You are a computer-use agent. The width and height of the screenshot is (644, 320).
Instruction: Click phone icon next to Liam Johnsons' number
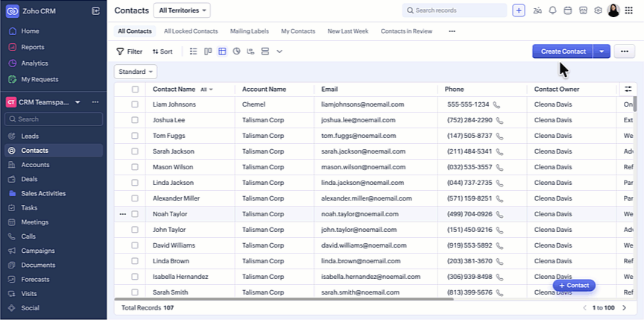496,105
